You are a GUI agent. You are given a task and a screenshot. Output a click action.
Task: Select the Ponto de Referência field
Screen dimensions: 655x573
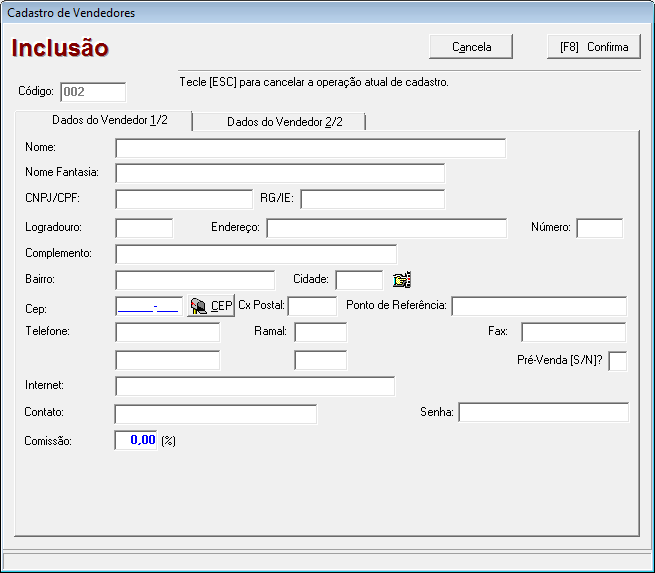coord(539,305)
